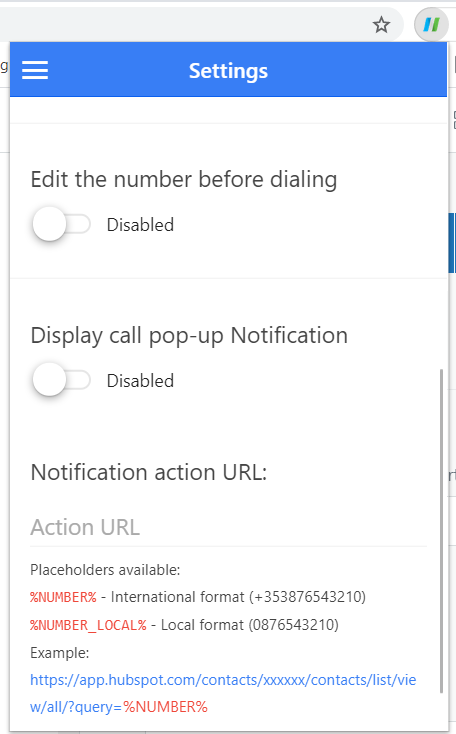Click the %NUMBER_LOCAL% placeholder text
This screenshot has width=456, height=734.
pos(88,625)
